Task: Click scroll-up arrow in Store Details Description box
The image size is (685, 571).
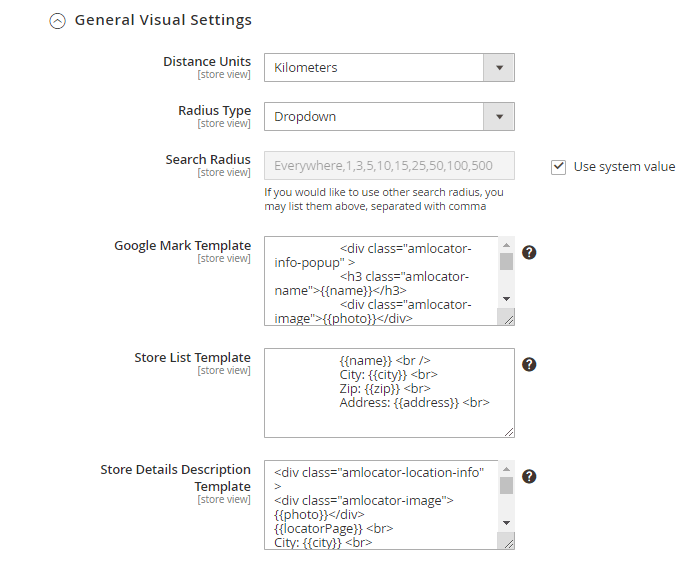Action: tap(507, 469)
